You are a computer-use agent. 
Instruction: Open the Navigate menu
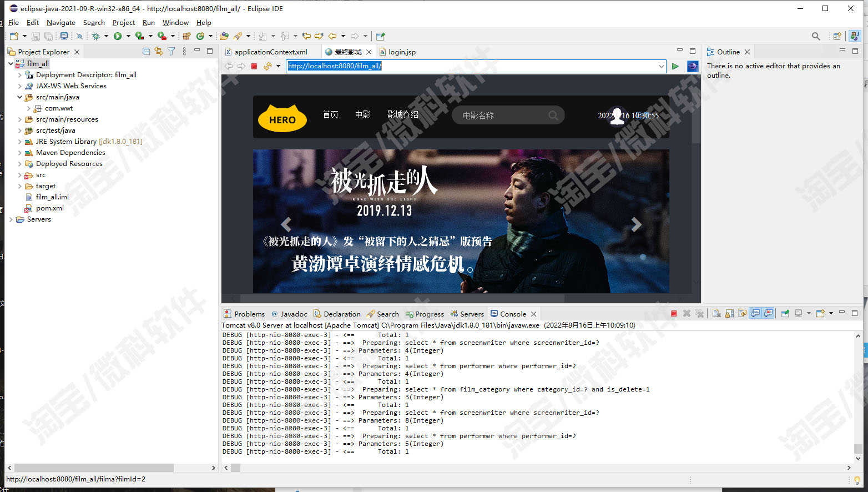click(60, 23)
